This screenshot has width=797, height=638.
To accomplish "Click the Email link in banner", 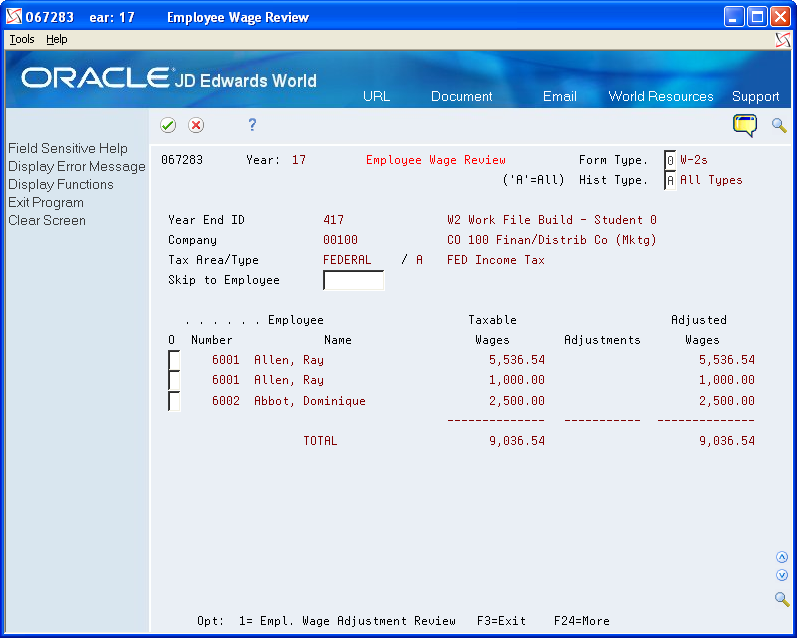I will point(560,96).
